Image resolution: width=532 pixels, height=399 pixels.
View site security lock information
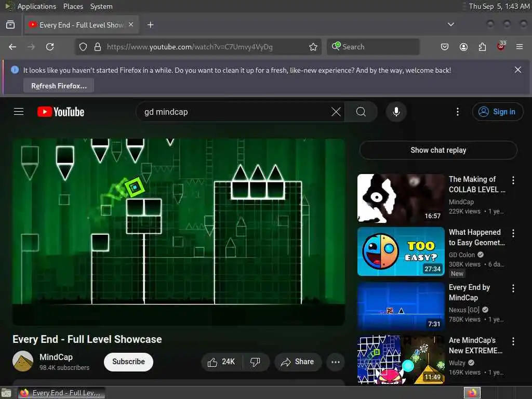tap(98, 47)
